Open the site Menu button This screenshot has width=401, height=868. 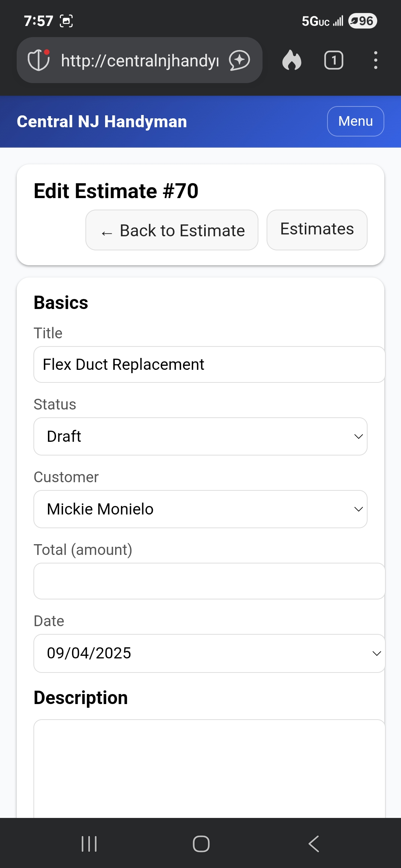click(355, 121)
